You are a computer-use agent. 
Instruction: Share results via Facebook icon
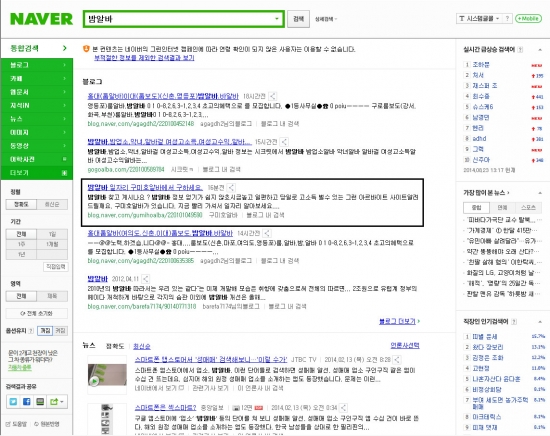tap(27, 402)
